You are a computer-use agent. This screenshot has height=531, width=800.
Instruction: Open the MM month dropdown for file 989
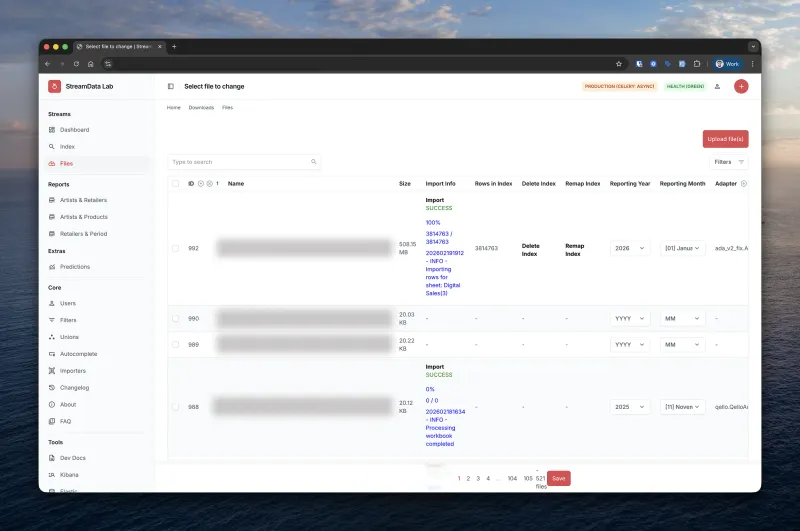682,344
